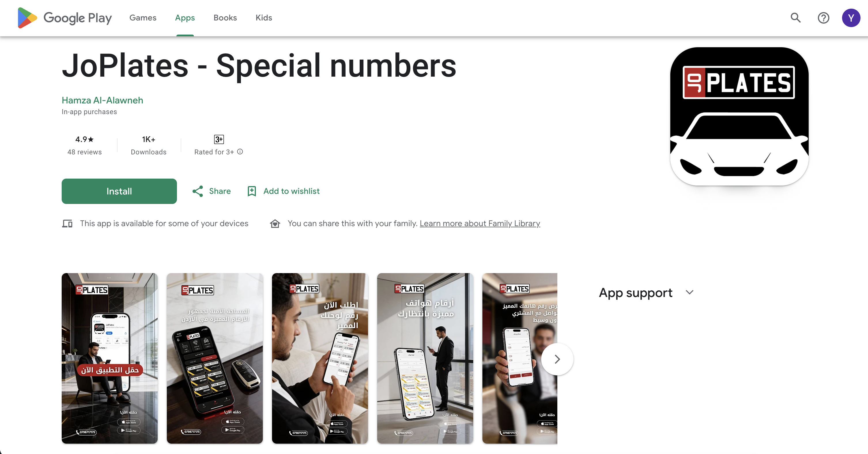868x454 pixels.
Task: Click the green Install button
Action: 119,191
